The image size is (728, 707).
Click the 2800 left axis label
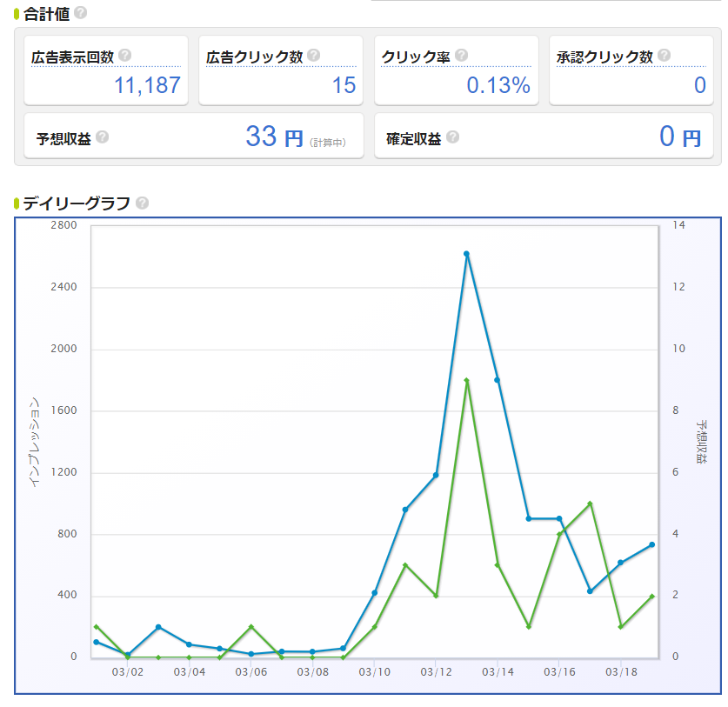coord(63,224)
